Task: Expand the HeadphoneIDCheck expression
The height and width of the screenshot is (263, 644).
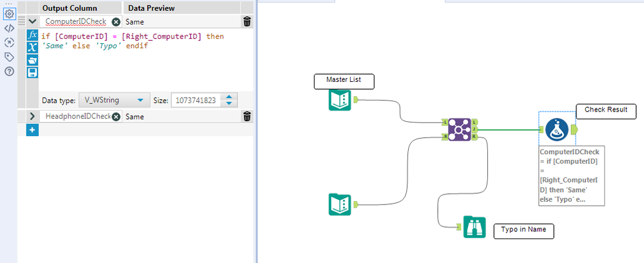Action: 32,117
